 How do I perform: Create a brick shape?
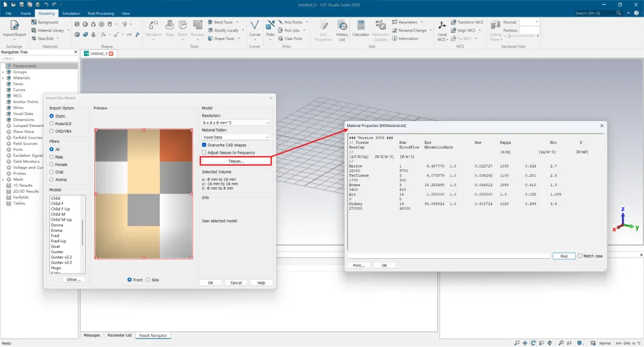pos(77,24)
